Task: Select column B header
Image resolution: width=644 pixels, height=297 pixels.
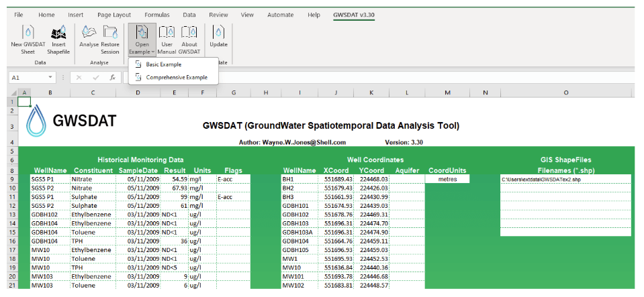Action: 50,93
